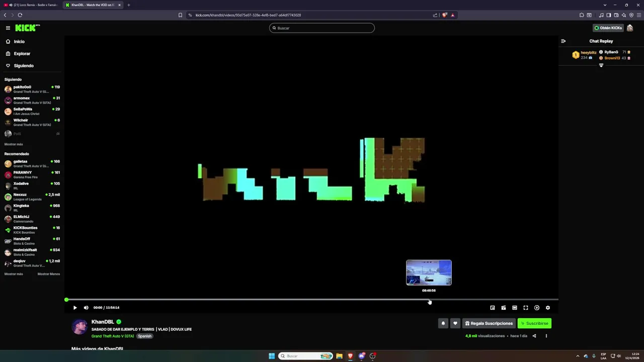Collapse list with Mostrar Menos
644x362 pixels.
tap(49, 274)
